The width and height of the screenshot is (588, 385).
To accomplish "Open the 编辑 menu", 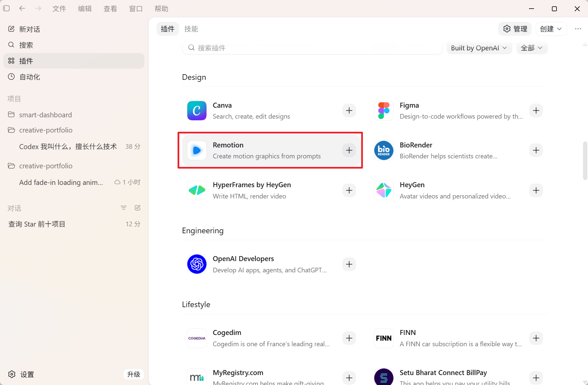I will [85, 9].
